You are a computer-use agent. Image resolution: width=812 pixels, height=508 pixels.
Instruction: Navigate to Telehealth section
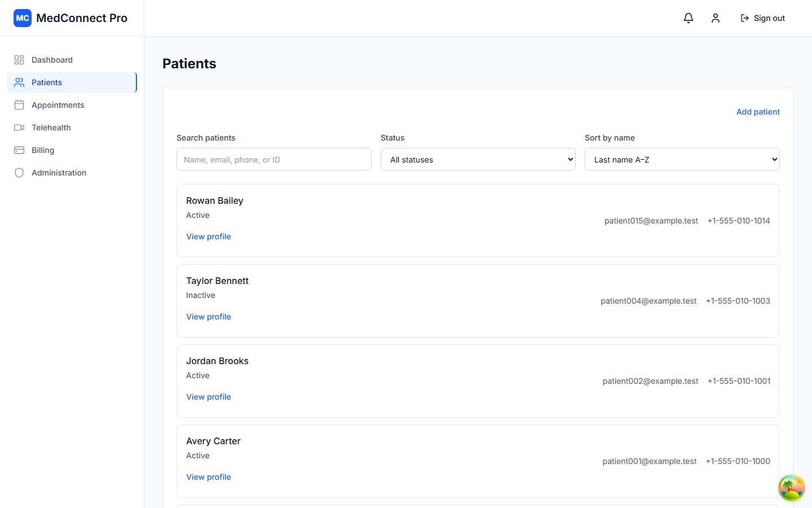[x=72, y=128]
